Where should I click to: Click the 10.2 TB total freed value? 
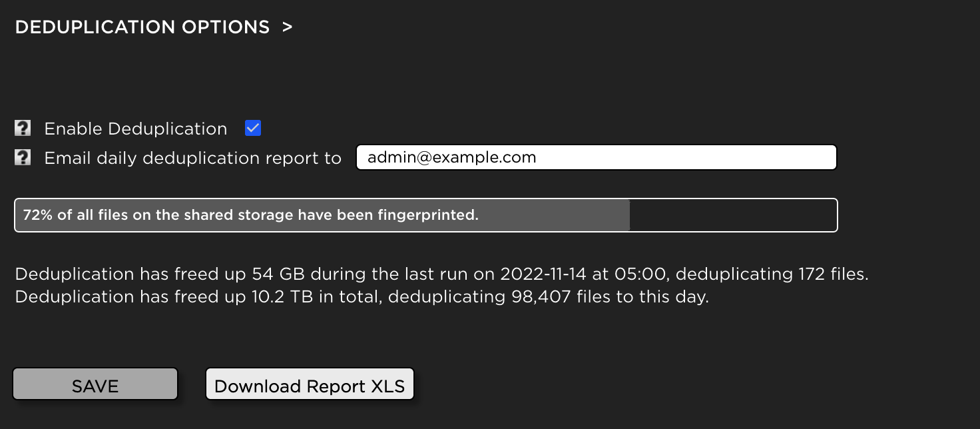click(282, 297)
